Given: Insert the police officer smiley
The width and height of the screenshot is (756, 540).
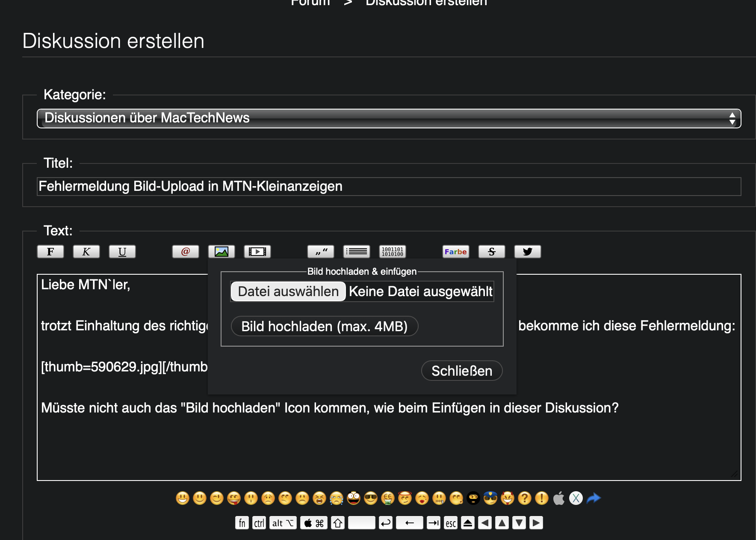Looking at the screenshot, I should pyautogui.click(x=490, y=498).
